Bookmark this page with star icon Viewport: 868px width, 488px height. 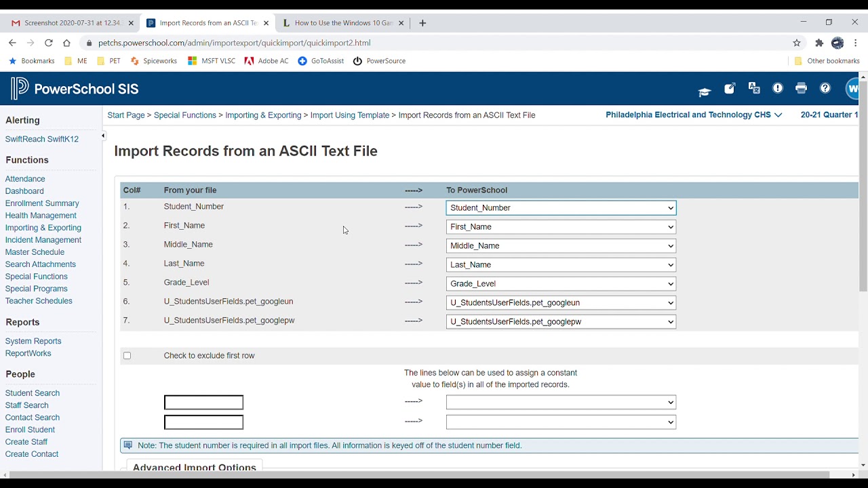click(x=797, y=43)
